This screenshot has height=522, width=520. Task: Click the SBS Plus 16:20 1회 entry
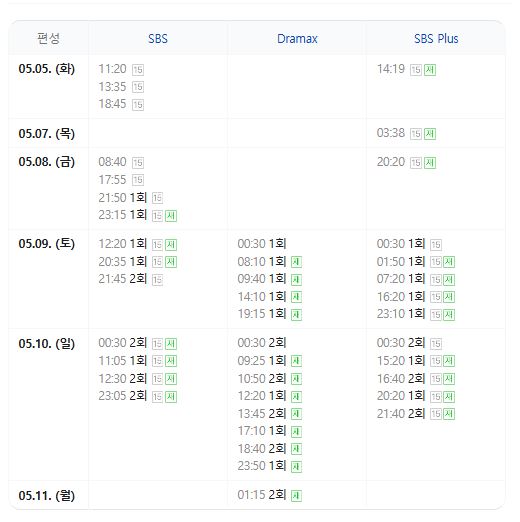coord(401,296)
